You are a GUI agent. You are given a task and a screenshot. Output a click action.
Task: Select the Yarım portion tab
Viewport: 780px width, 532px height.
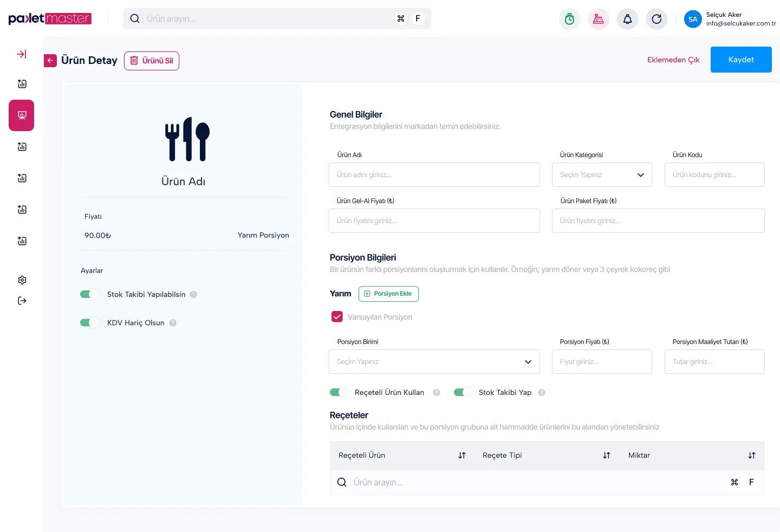pyautogui.click(x=340, y=294)
